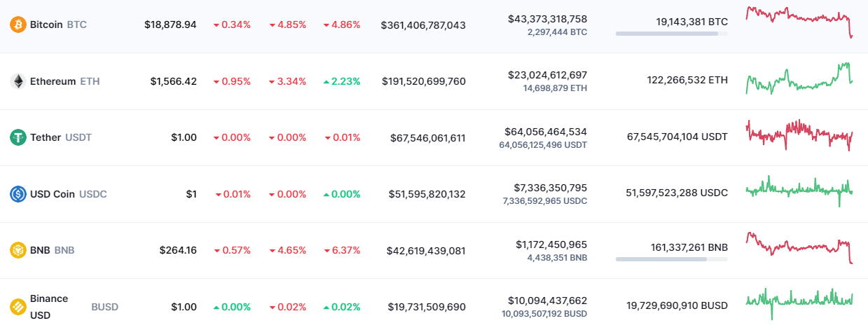
Task: Click Ethereum 24h volume $23,024,612,697
Action: click(548, 75)
